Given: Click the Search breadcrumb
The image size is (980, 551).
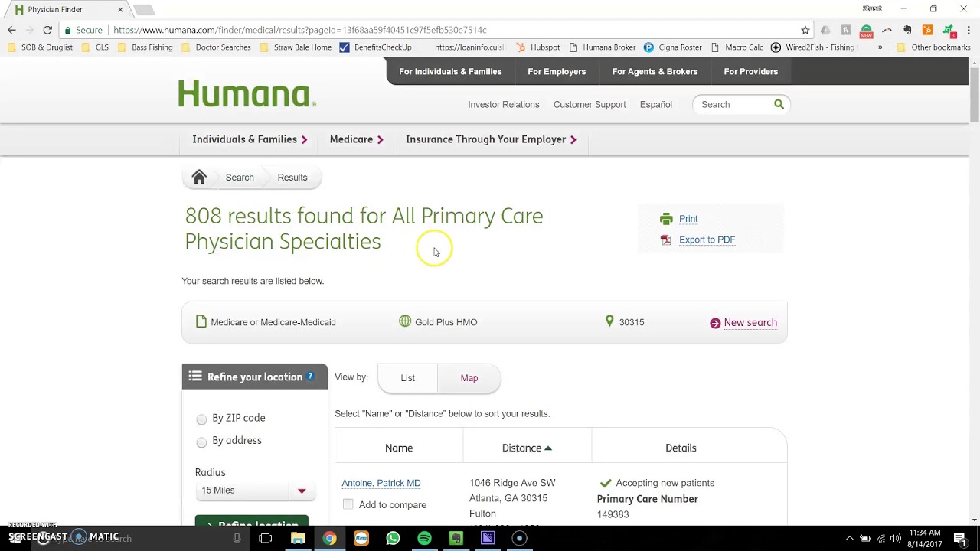Looking at the screenshot, I should pyautogui.click(x=240, y=177).
